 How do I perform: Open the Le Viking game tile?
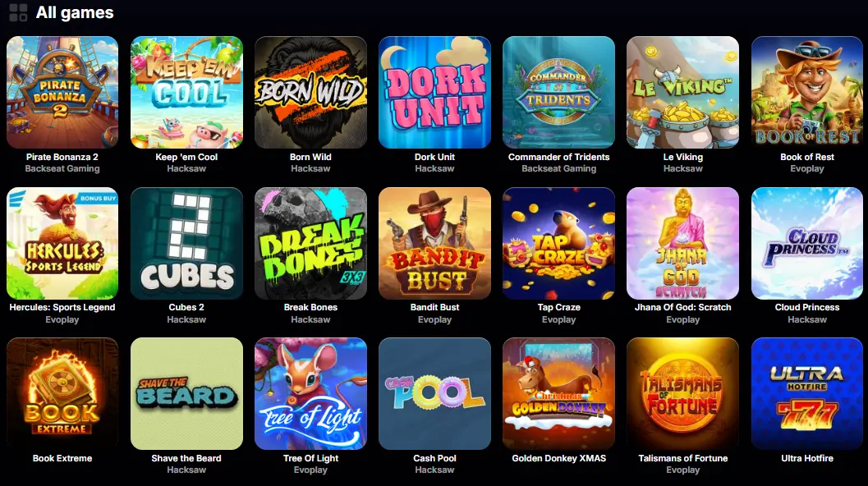[682, 93]
